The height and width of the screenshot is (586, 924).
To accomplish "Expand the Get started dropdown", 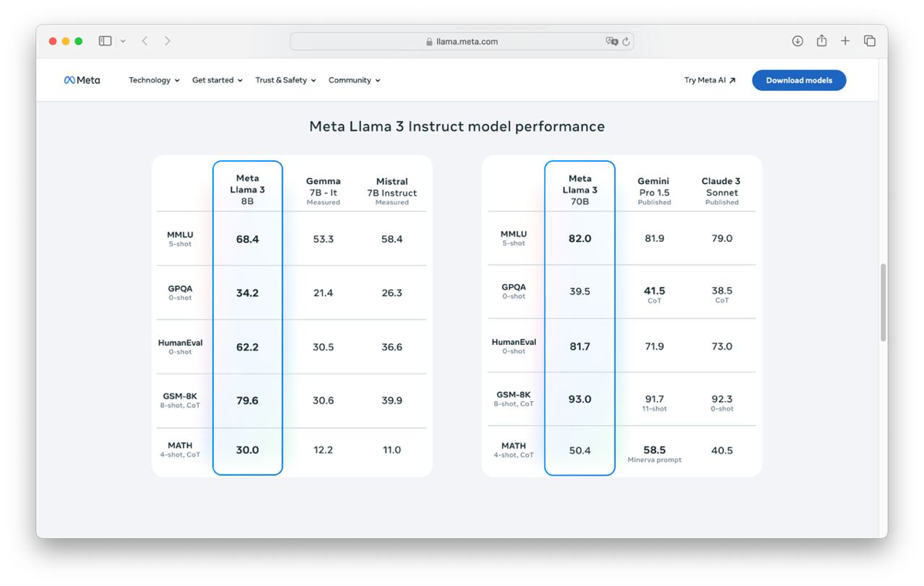I will (217, 80).
